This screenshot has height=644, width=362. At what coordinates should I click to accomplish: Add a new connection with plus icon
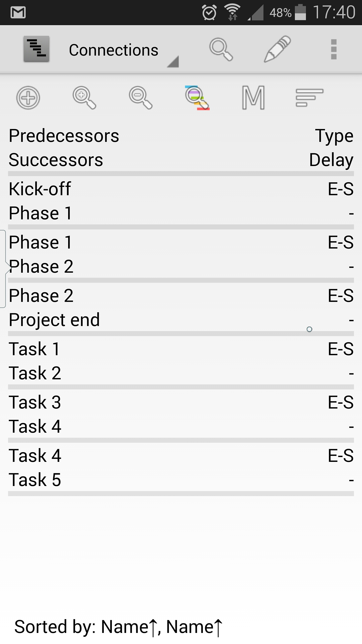point(28,98)
